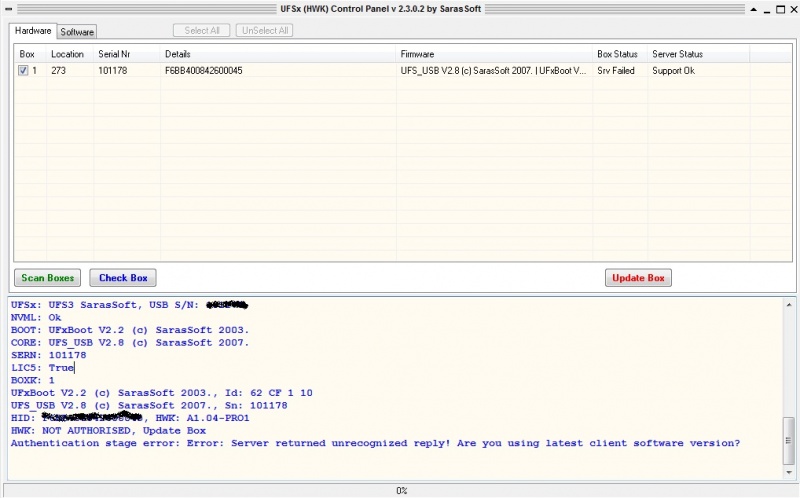Sort by the Location column header
This screenshot has height=498, width=800.
[x=70, y=54]
